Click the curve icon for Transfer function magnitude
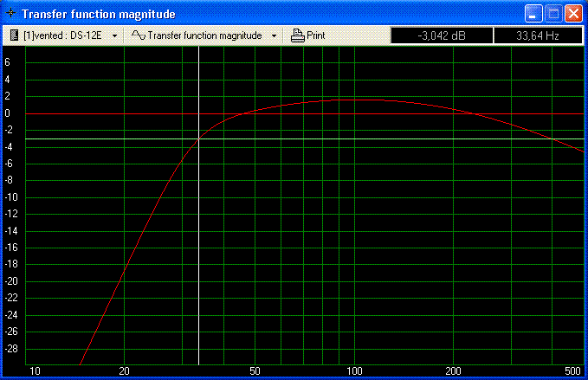588x380 pixels. 138,35
